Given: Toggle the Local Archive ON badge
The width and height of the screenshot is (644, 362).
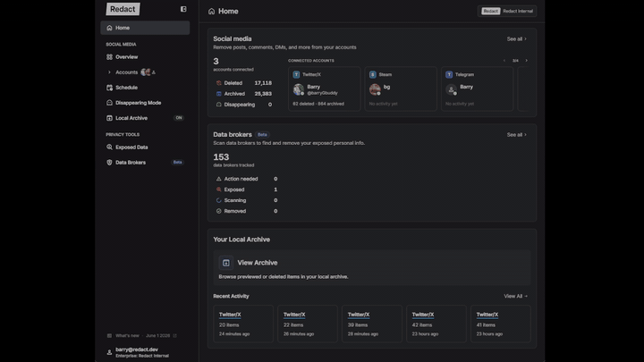Looking at the screenshot, I should tap(179, 118).
